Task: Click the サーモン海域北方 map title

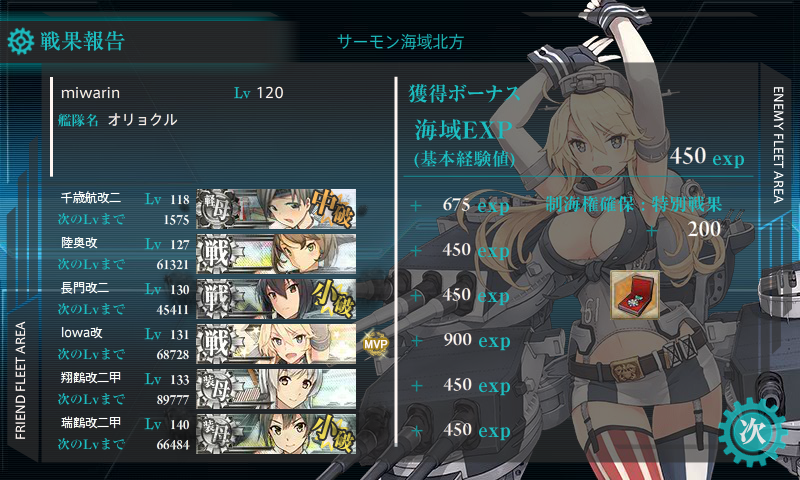Action: (x=401, y=42)
